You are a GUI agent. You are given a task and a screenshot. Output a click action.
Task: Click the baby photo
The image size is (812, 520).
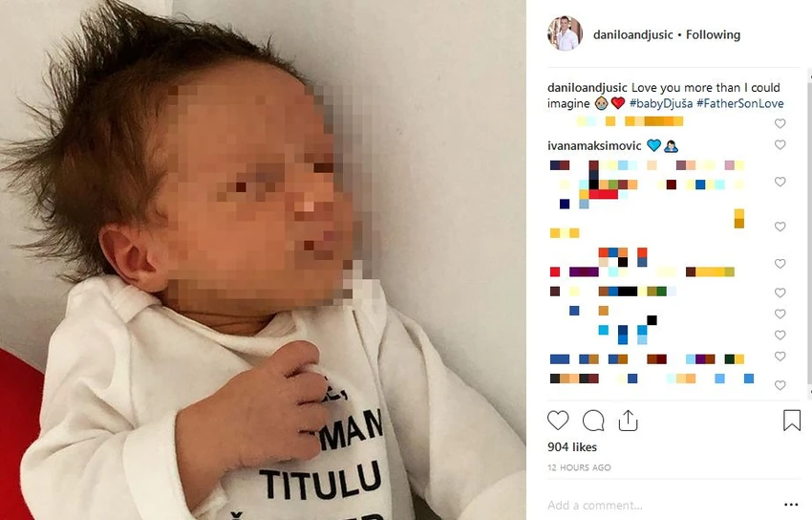click(263, 260)
